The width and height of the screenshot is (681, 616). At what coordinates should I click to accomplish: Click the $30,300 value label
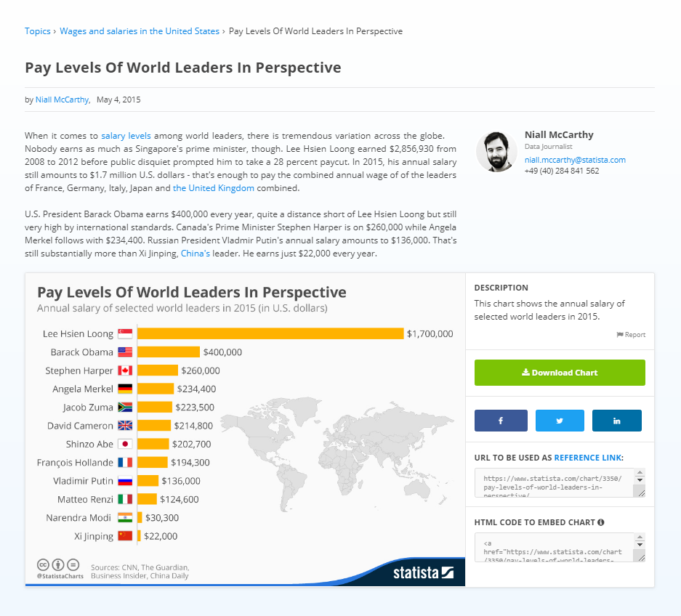pyautogui.click(x=162, y=518)
